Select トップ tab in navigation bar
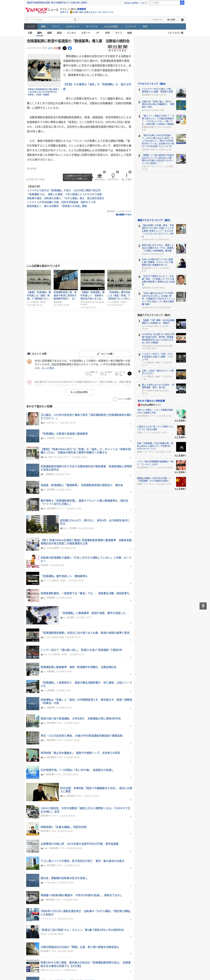This screenshot has height=980, width=210. coord(31,27)
